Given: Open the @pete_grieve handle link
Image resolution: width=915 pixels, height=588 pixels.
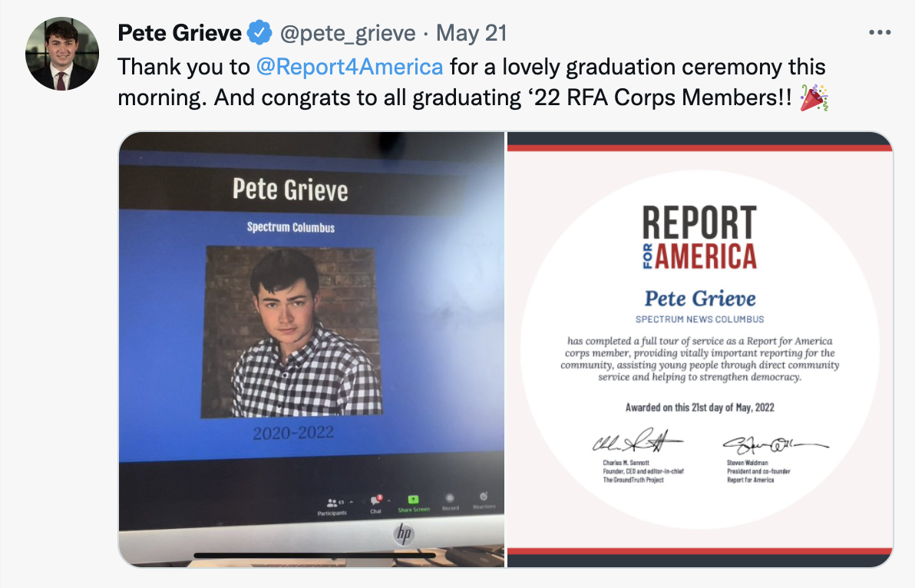Looking at the screenshot, I should [x=347, y=34].
